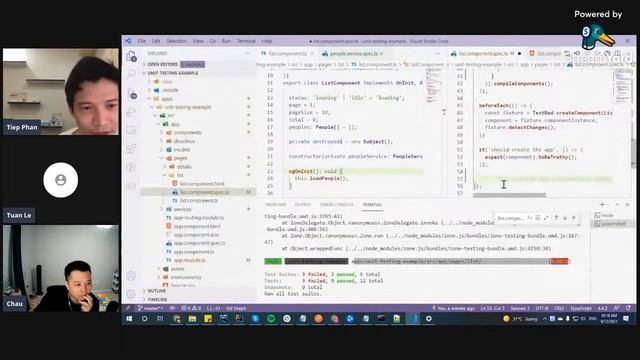This screenshot has height=360, width=640.
Task: Collapse the Unit Testing Example root folder
Action: click(173, 73)
